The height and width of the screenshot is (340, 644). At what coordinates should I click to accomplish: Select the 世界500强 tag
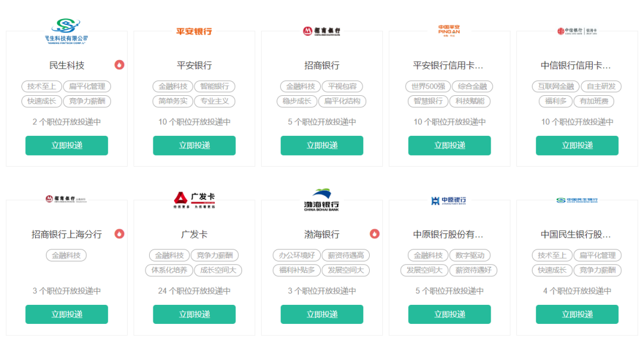428,86
